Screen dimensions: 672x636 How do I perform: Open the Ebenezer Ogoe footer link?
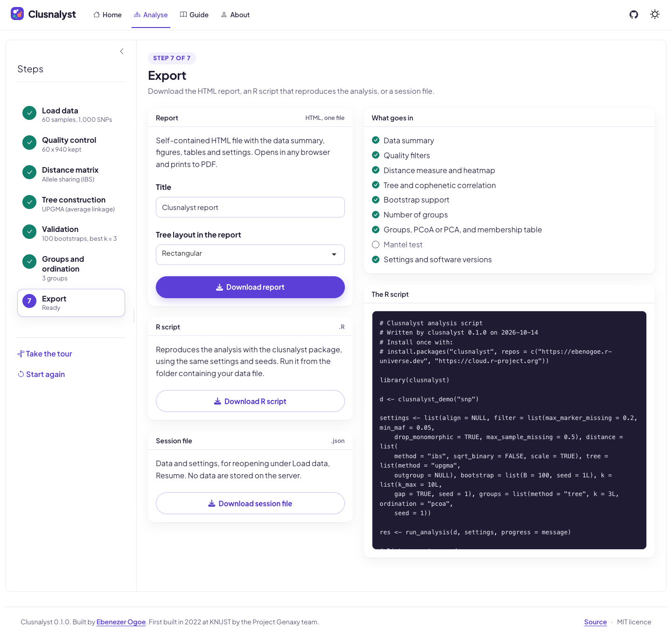click(x=121, y=622)
